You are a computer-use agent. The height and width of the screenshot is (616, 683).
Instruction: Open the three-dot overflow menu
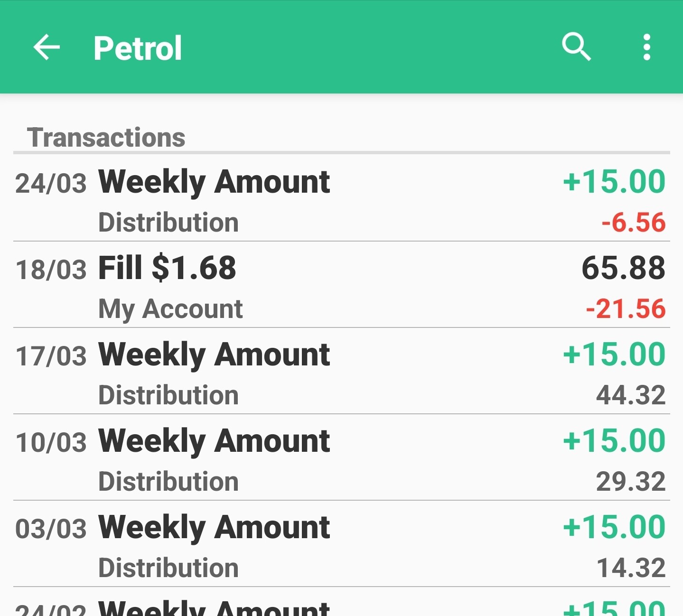646,47
